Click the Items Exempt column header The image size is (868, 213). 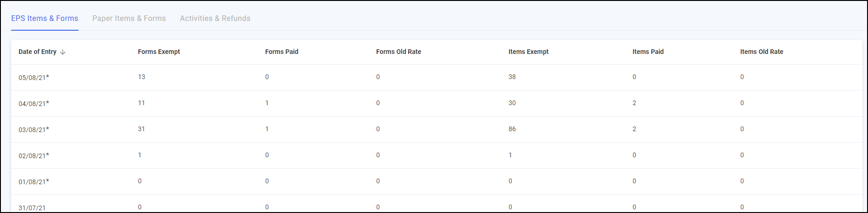(529, 52)
